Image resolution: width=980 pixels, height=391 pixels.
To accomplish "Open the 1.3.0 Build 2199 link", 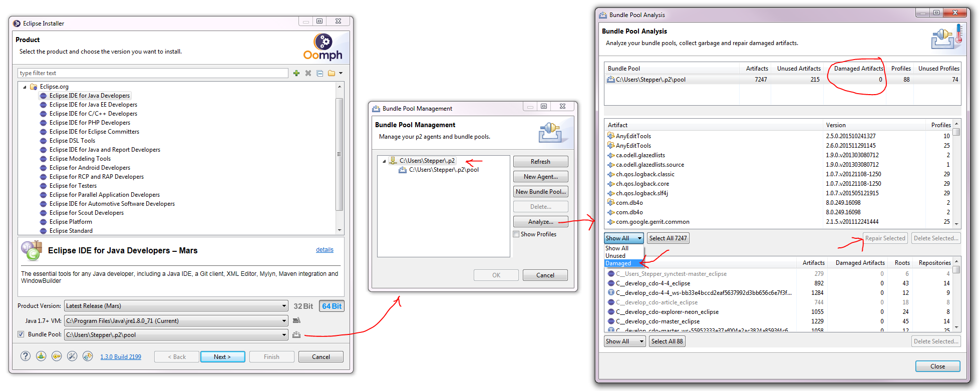I will click(121, 357).
